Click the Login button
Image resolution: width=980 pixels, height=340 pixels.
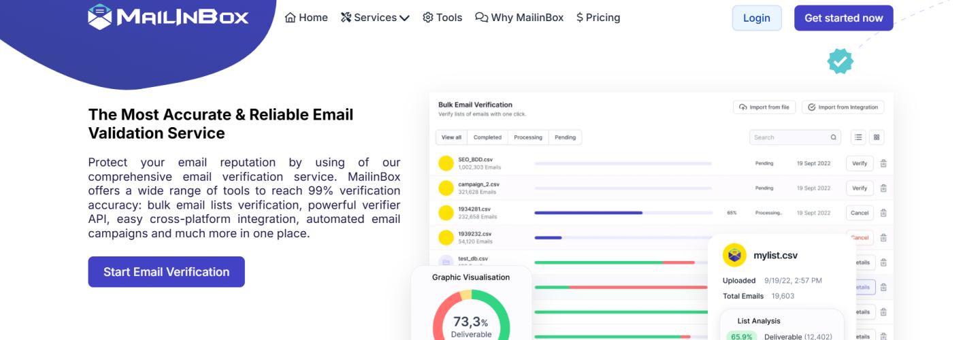(757, 18)
